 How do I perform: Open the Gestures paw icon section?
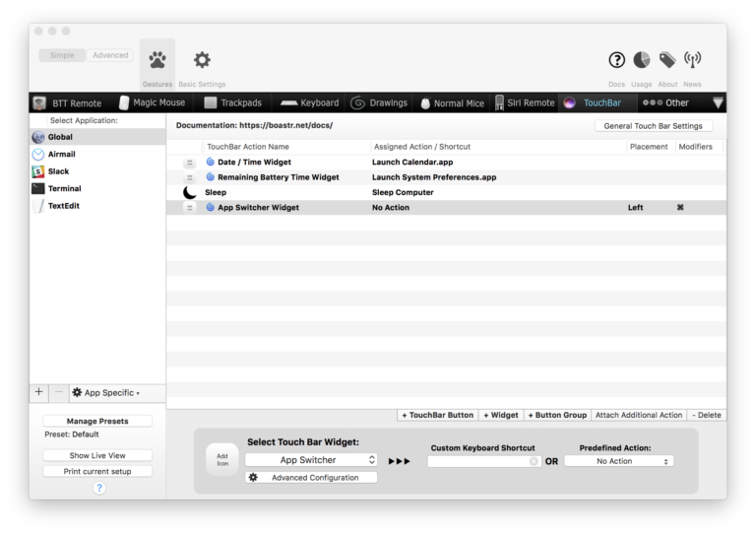[x=157, y=62]
